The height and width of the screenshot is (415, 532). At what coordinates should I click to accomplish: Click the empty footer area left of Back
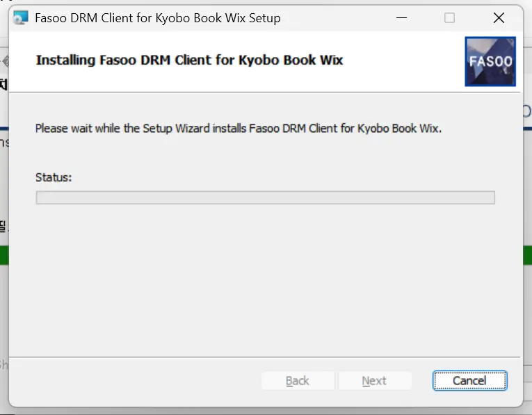(132, 381)
